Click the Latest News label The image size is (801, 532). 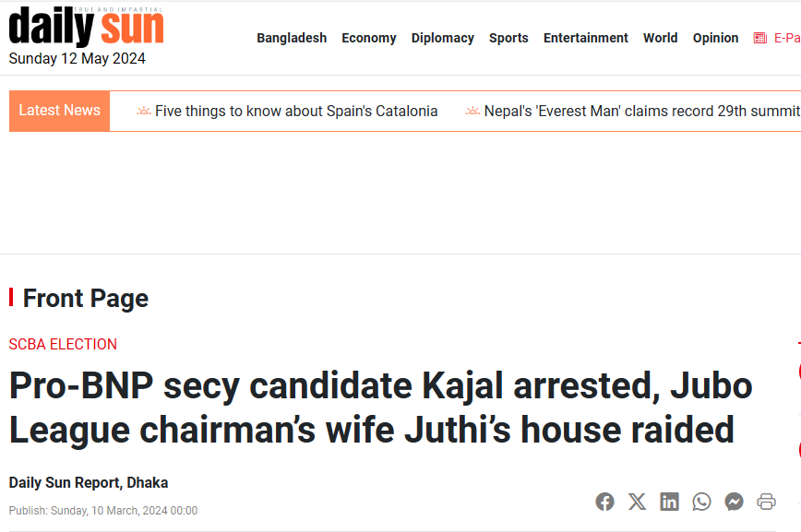tap(59, 111)
